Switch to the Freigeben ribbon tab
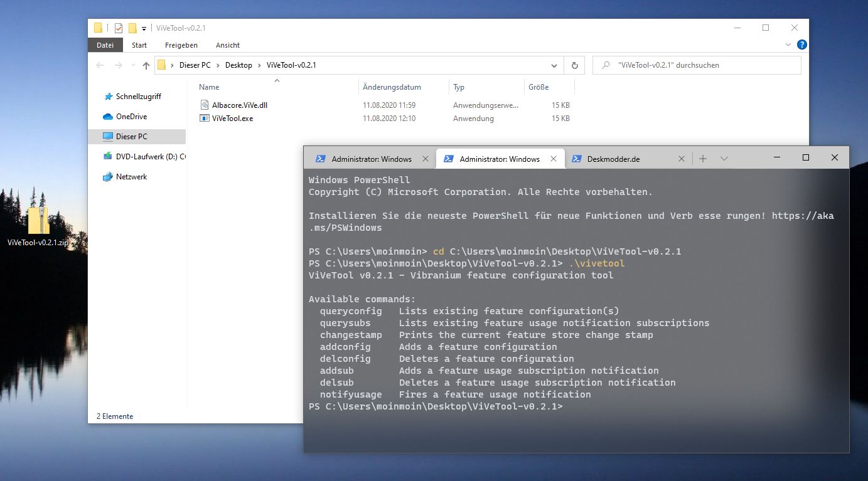 (x=181, y=45)
